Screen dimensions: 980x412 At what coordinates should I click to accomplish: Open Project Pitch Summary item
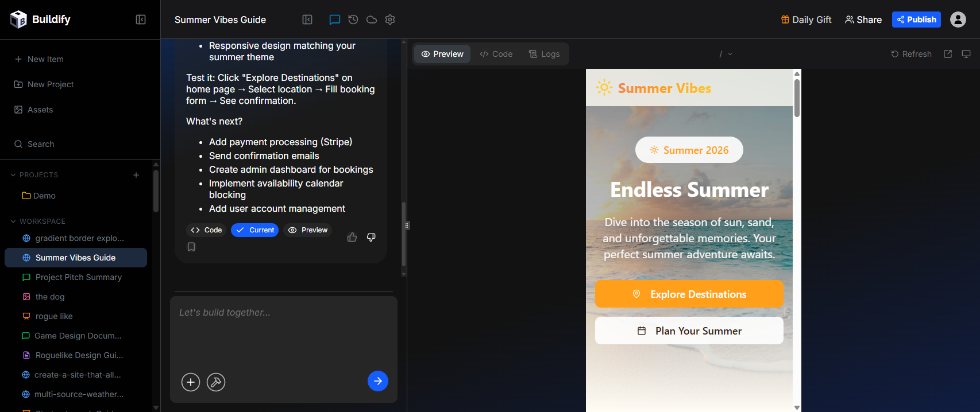click(76, 277)
